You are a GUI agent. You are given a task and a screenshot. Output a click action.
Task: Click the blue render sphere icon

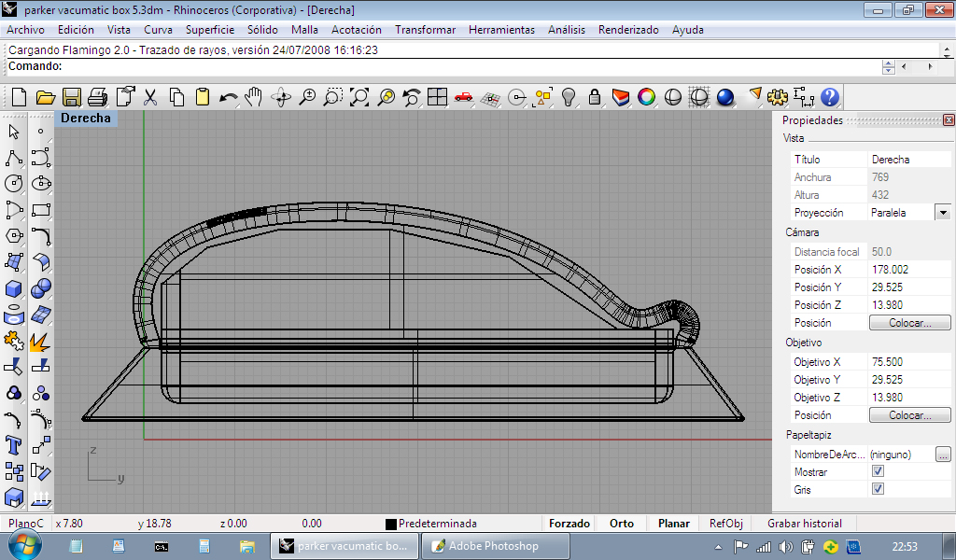point(725,97)
